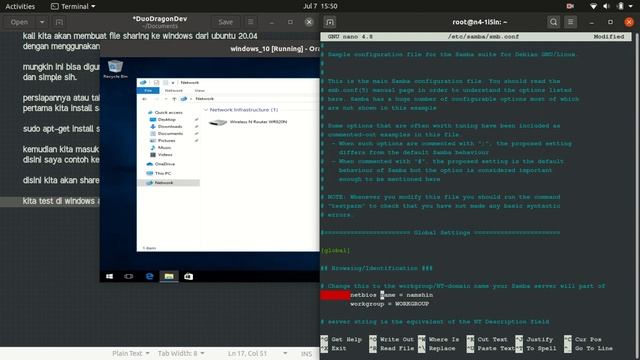Click File Explorer icon in Windows taskbar

pos(169,276)
